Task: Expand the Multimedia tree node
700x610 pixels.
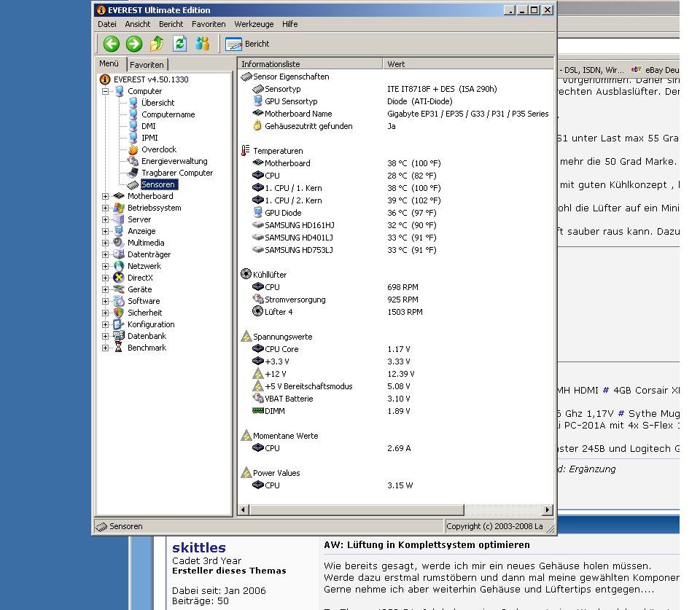Action: (105, 243)
